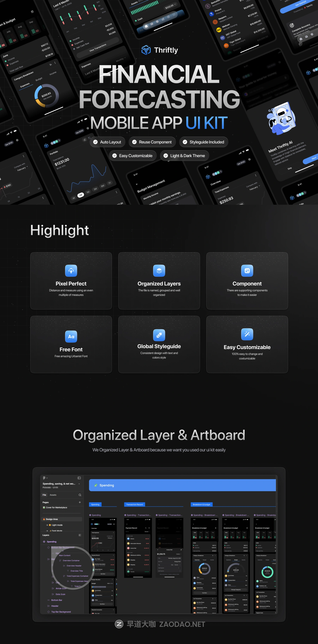Click the Light & Dark Theme checkmark
This screenshot has height=644, width=318.
[166, 156]
